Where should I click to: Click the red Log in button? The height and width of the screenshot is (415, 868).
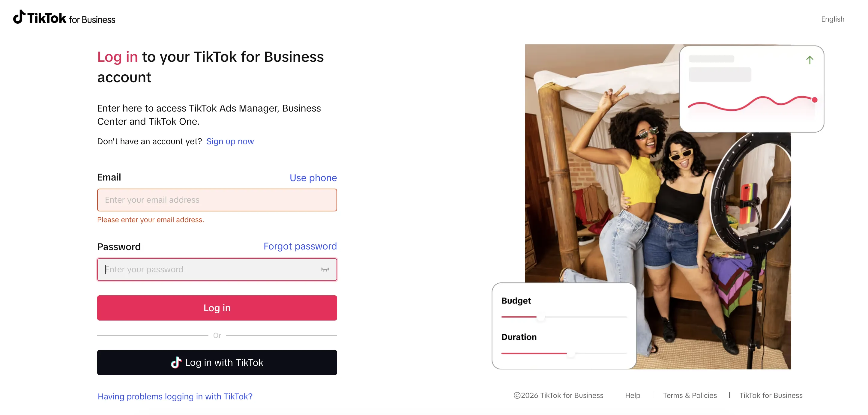click(x=217, y=308)
